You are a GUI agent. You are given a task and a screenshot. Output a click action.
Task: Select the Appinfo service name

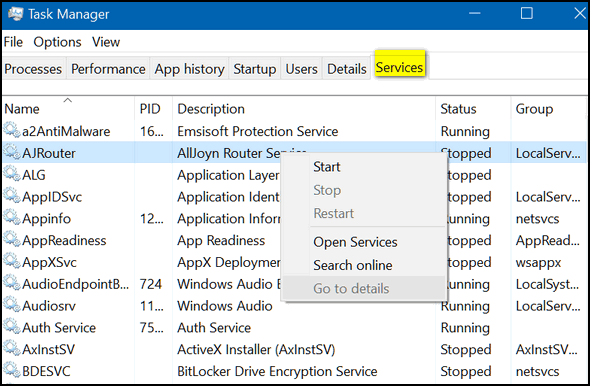(x=46, y=219)
